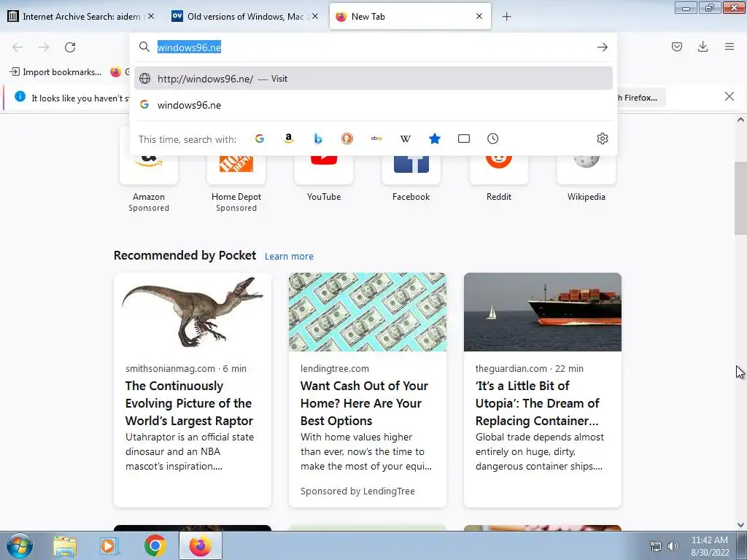Close the Old versions of Windows tab
Screen dimensions: 747x560
click(315, 16)
